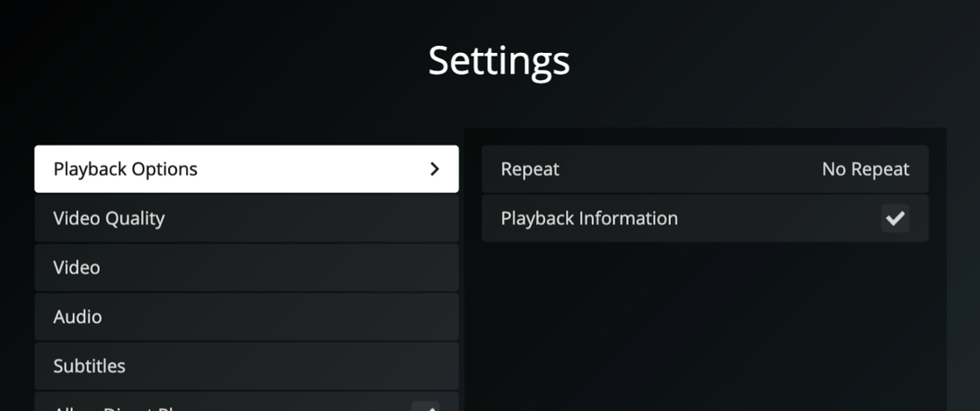This screenshot has width=980, height=411.
Task: Change the No Repeat value
Action: (x=865, y=169)
